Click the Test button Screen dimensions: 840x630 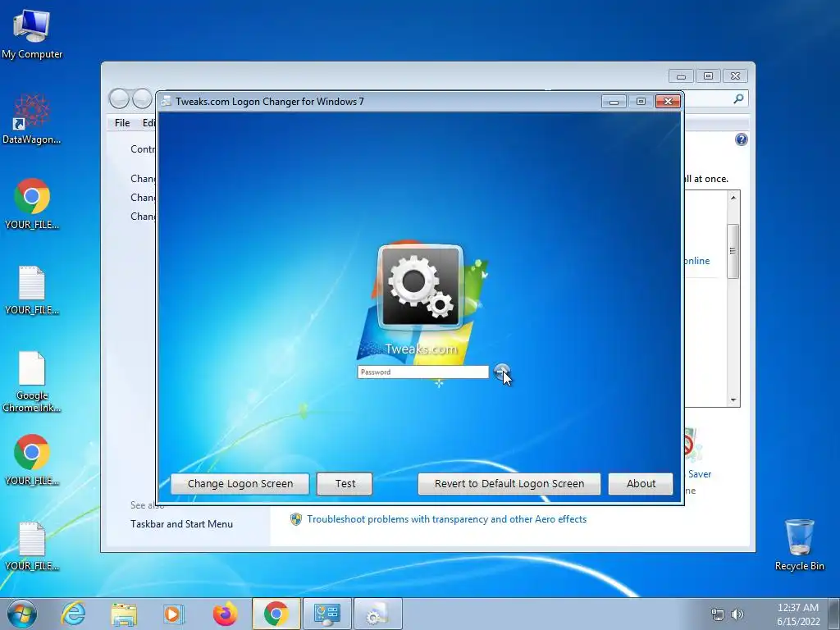(345, 484)
